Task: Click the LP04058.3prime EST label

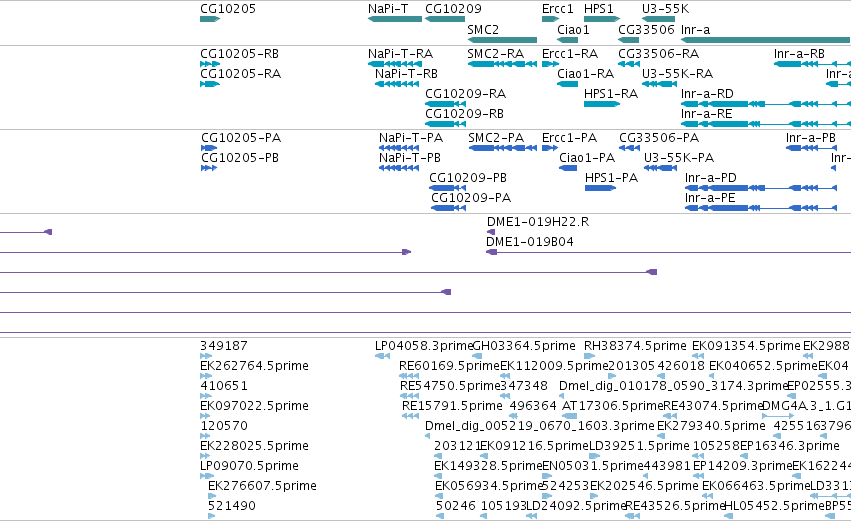Action: click(x=424, y=346)
